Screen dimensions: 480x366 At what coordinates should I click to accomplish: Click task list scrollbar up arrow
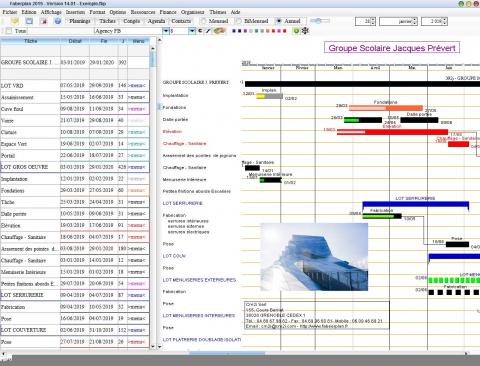[153, 48]
